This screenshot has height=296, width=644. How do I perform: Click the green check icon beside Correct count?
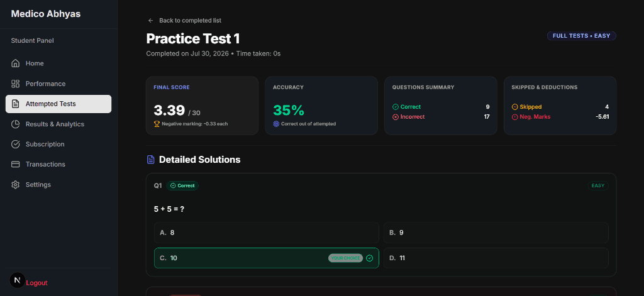396,107
